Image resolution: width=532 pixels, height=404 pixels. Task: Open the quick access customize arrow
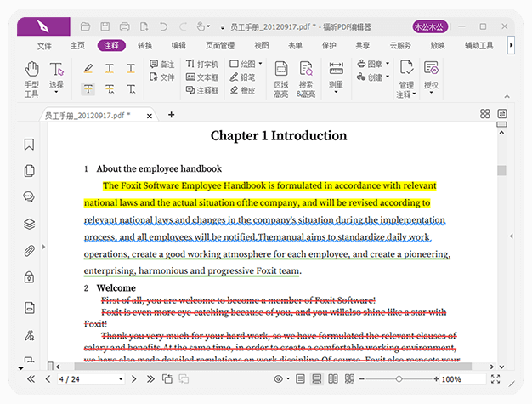tap(223, 27)
